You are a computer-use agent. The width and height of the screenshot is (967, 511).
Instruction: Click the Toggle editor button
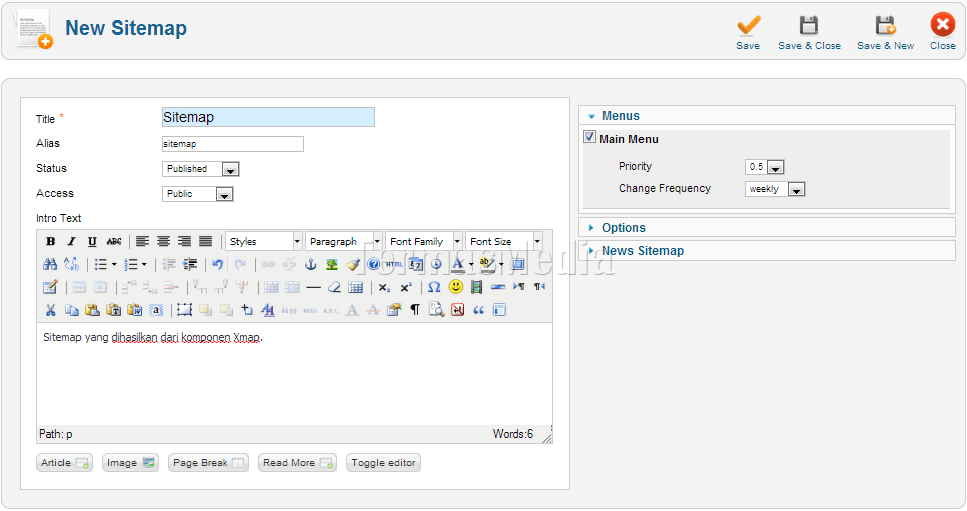tap(384, 463)
